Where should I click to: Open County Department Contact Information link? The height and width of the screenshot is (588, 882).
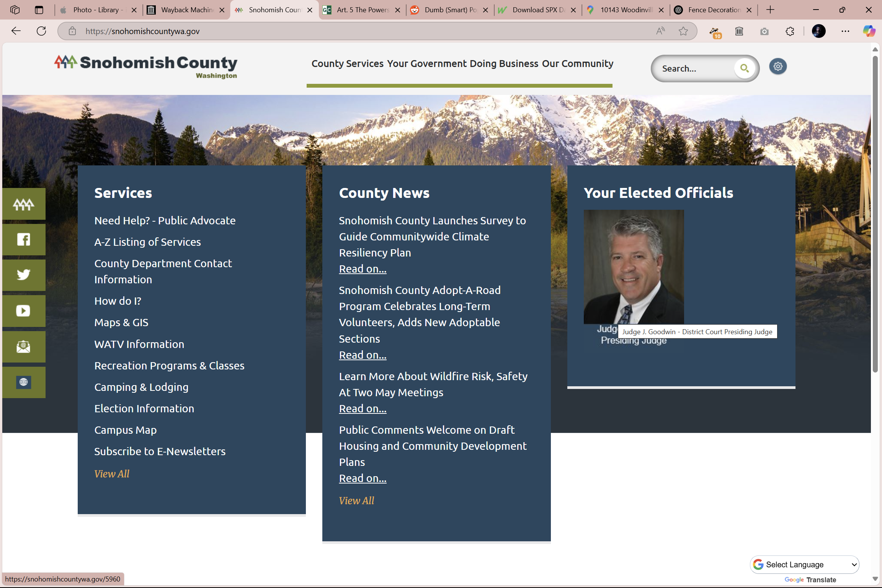[163, 271]
